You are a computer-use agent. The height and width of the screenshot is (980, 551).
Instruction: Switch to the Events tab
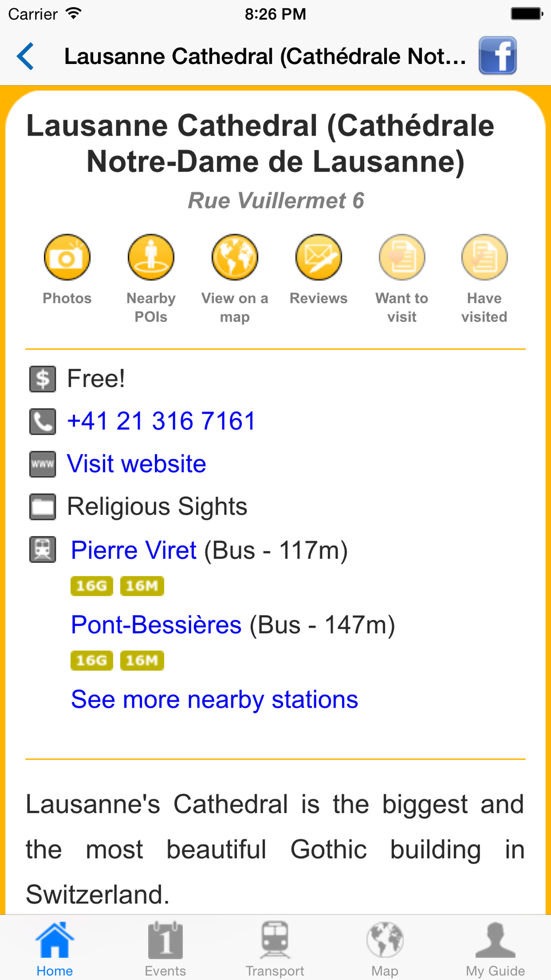tap(165, 949)
